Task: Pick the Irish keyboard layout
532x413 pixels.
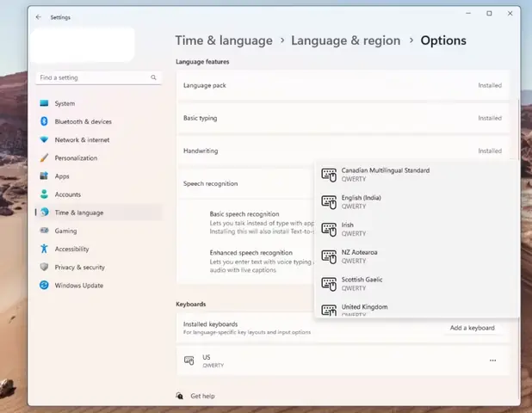Action: click(x=417, y=229)
